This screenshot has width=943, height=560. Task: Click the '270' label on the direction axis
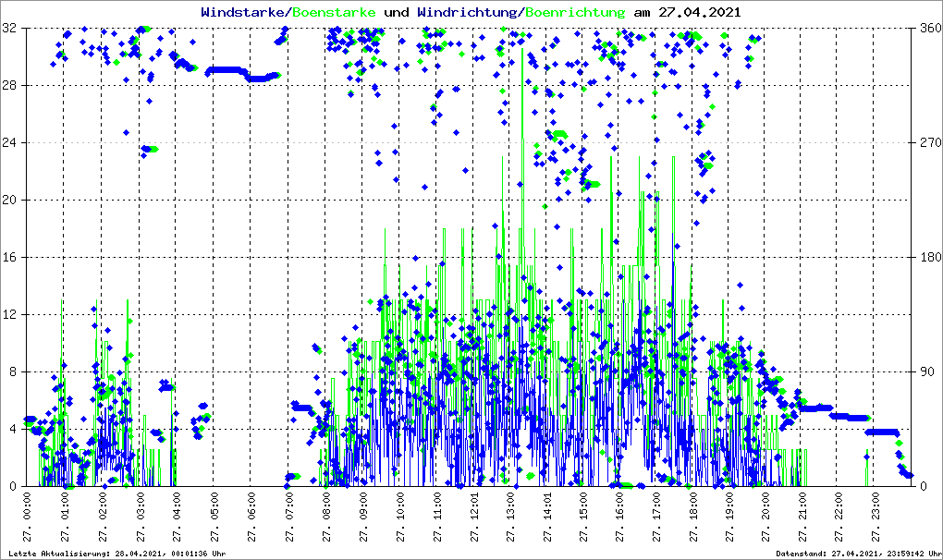click(931, 143)
